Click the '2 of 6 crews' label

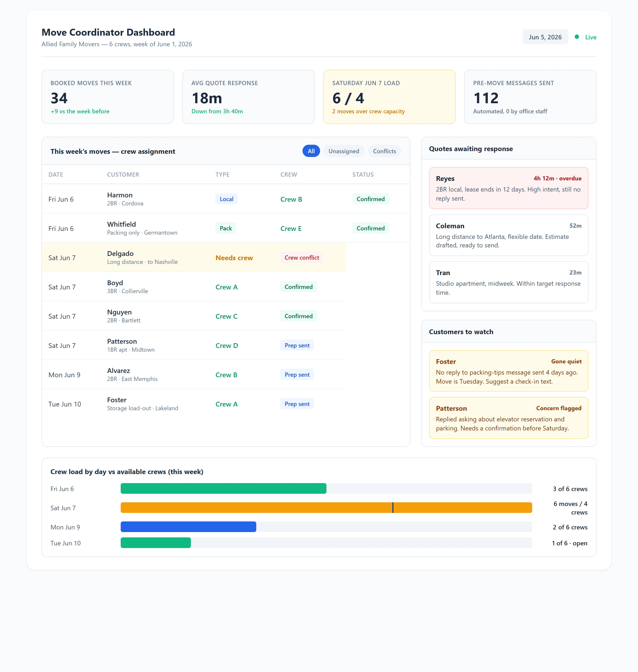point(570,527)
